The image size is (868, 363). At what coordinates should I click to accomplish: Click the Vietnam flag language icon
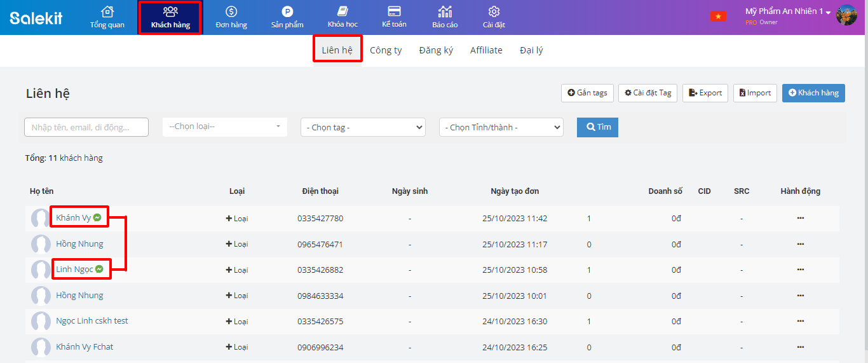(718, 17)
